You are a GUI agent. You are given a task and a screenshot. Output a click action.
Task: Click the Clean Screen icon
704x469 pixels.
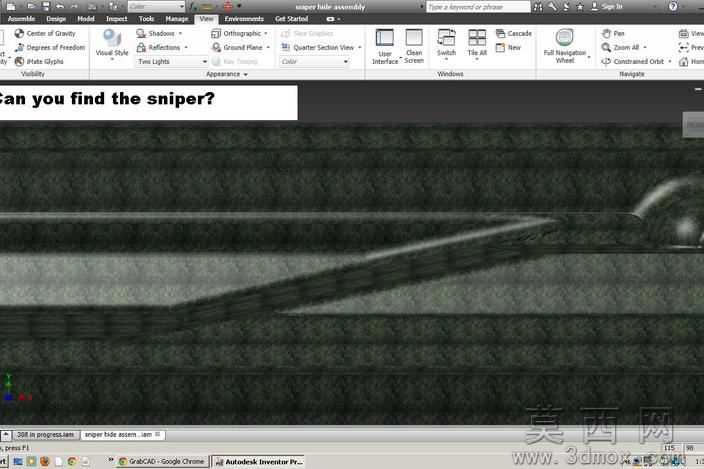pos(414,38)
